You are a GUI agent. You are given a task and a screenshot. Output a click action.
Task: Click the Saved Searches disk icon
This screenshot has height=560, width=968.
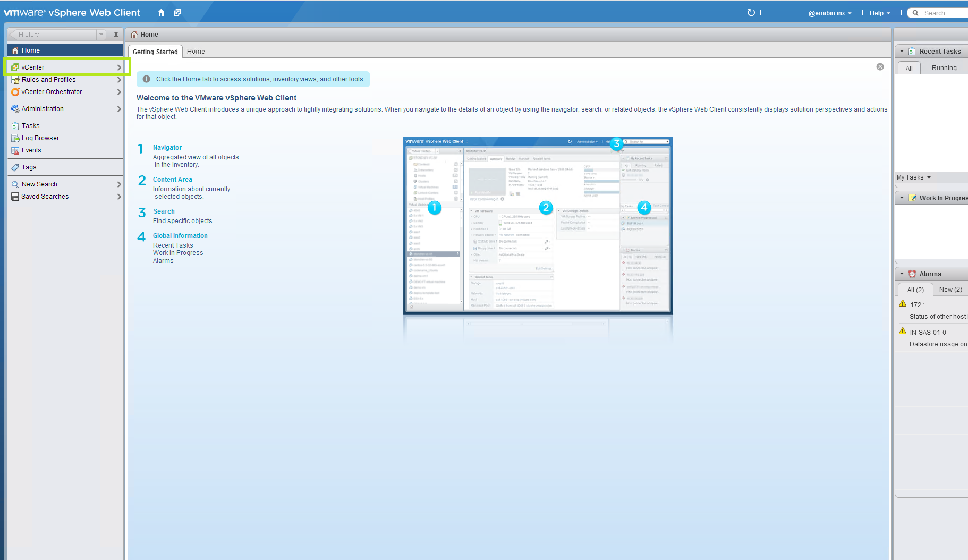[15, 197]
